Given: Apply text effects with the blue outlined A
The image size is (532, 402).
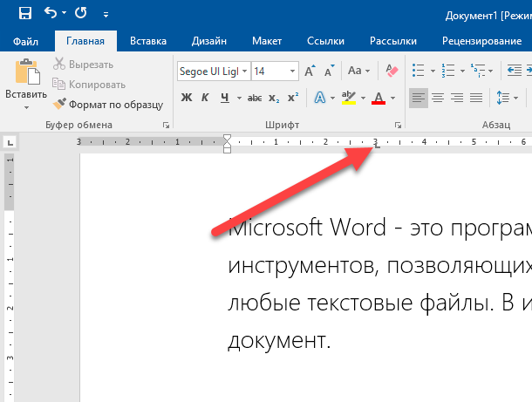Looking at the screenshot, I should tap(319, 98).
